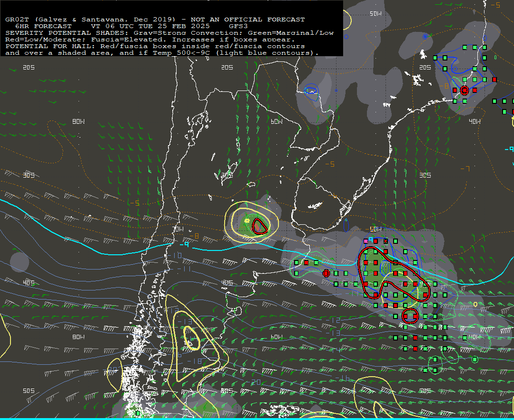Click the grey shaded circle over the Pacific
514x420 pixels.
20,261
